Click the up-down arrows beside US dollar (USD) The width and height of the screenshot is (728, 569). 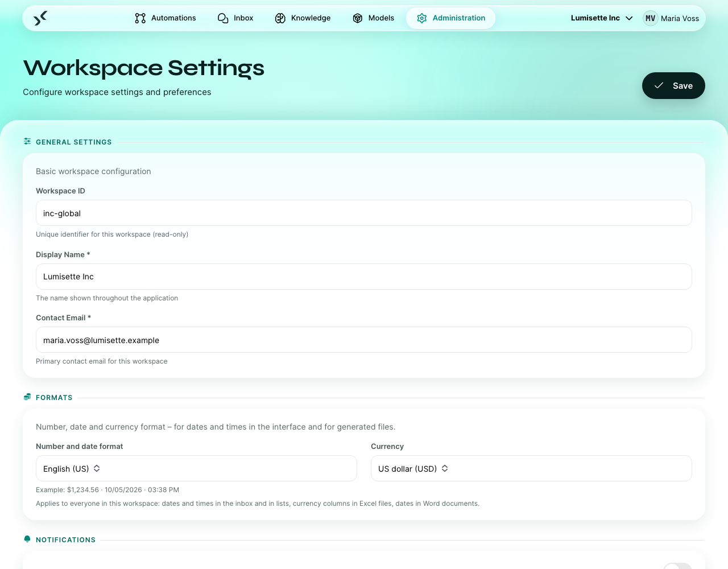445,468
